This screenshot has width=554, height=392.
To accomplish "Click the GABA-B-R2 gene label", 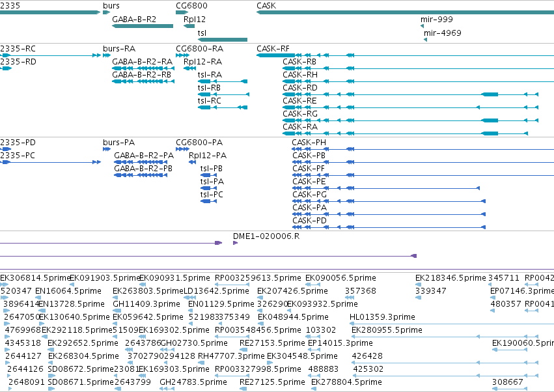I will (134, 20).
